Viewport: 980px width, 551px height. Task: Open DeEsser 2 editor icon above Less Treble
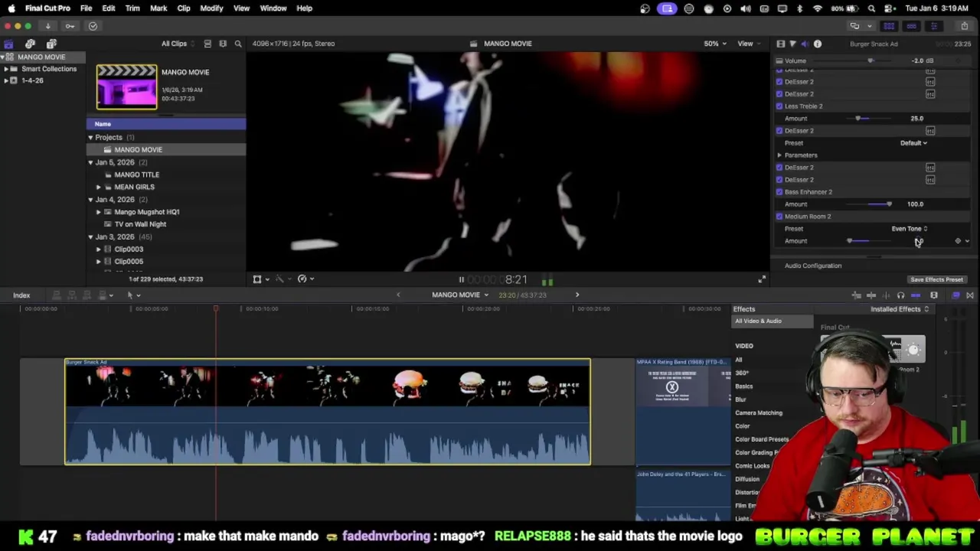[930, 94]
